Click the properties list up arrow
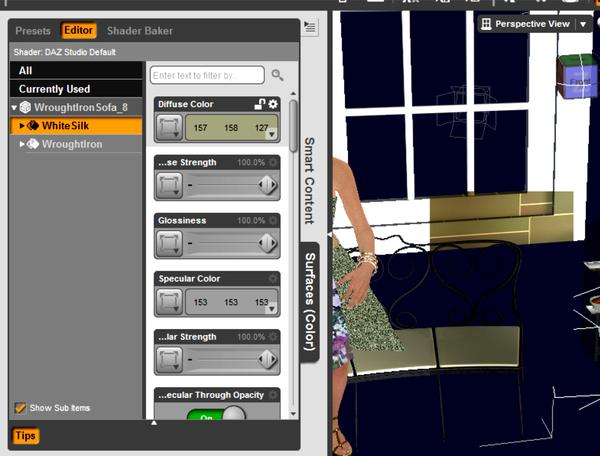This screenshot has height=456, width=600. [x=293, y=93]
